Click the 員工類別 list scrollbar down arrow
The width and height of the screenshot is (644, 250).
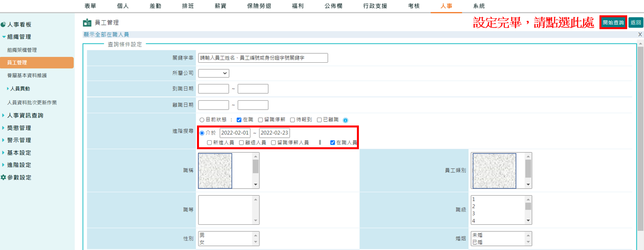coord(529,185)
